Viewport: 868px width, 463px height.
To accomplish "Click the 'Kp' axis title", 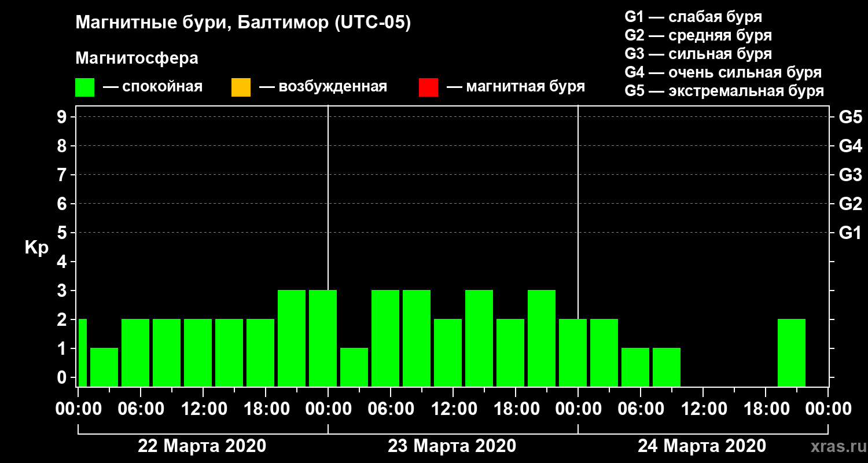I will tap(36, 248).
